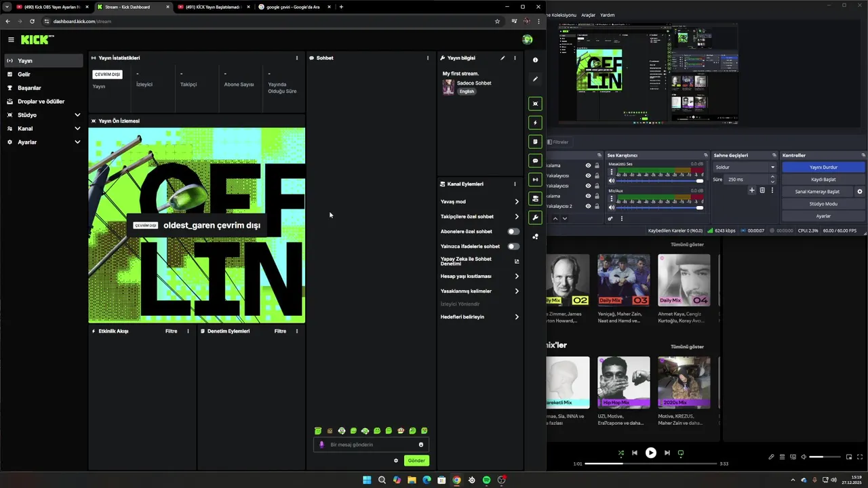
Task: Open File Explorer from the taskbar
Action: click(412, 480)
